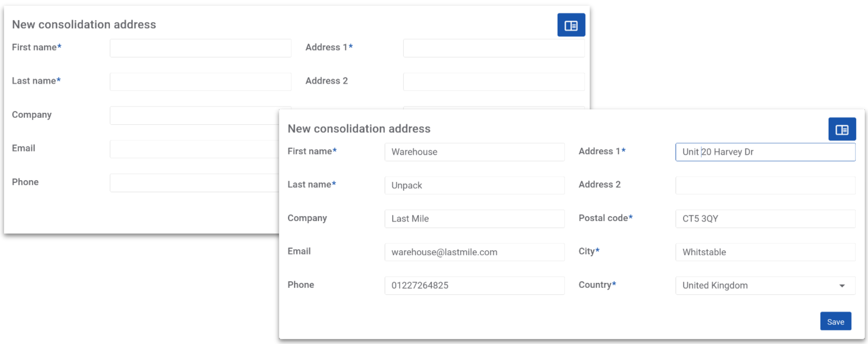Focus the empty Address 2 field in filled form

[765, 185]
